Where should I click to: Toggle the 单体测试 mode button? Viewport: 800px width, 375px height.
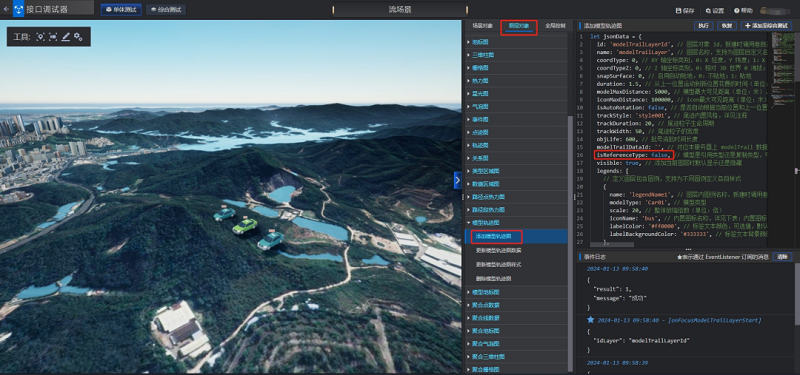(121, 10)
